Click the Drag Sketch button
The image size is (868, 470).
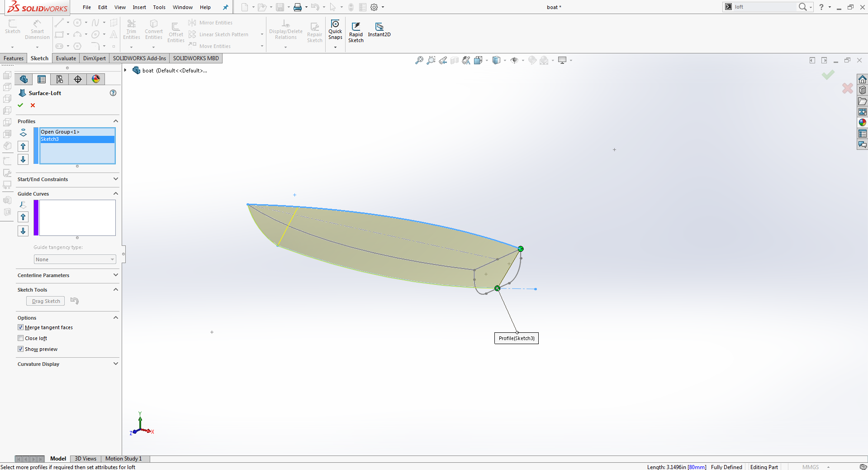pyautogui.click(x=46, y=301)
